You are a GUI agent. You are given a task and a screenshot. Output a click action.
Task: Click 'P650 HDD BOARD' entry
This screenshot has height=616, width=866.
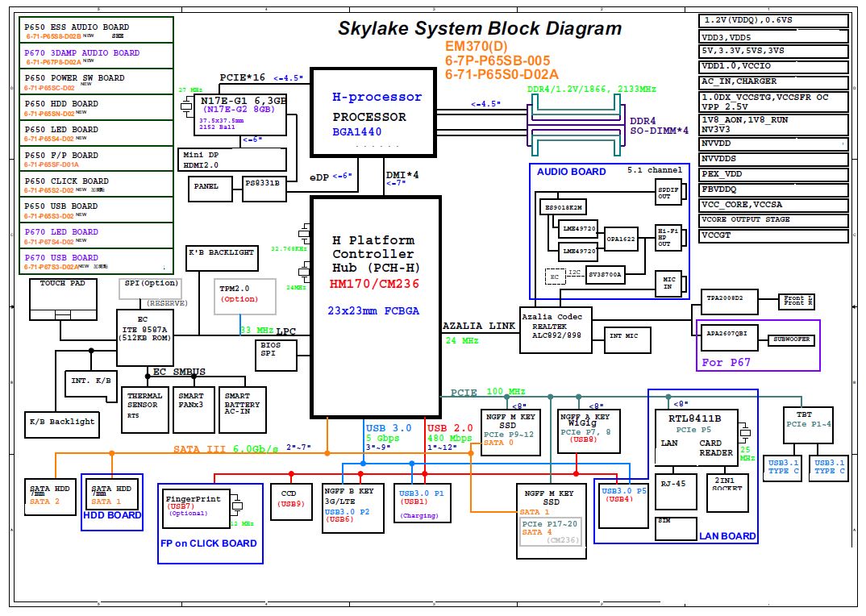coord(96,107)
